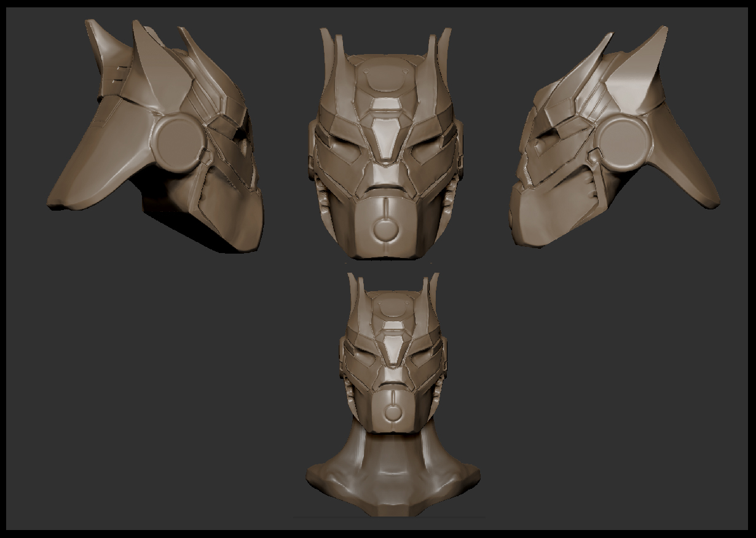Image resolution: width=756 pixels, height=538 pixels.
Task: Select the front-view helmet render at top center
Action: coord(385,142)
